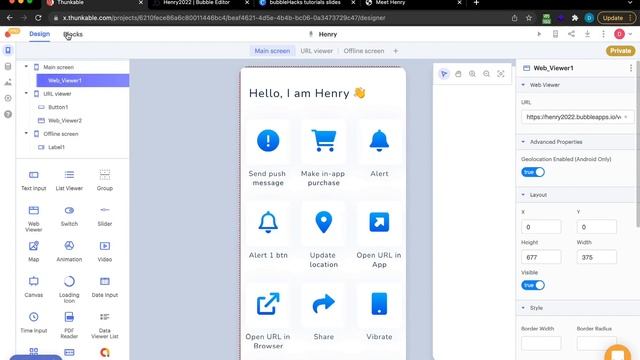Select Web_Viewer1 in component tree
Screen dimensions: 640x360
(x=83, y=80)
